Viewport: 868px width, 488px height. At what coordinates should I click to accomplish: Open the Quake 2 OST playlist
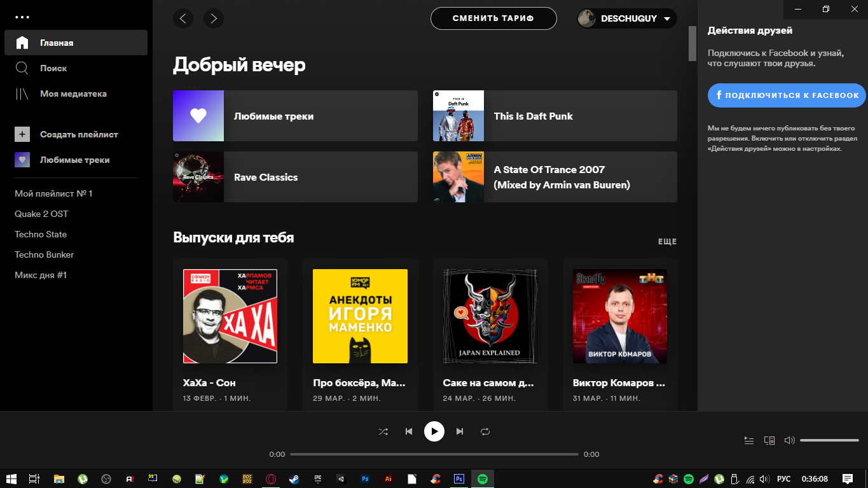pos(41,214)
